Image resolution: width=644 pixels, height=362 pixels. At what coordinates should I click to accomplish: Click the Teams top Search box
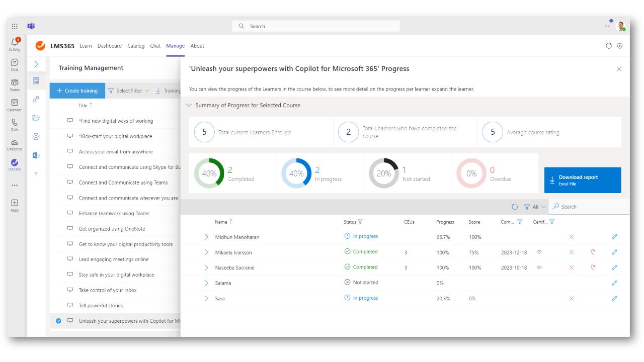coord(316,26)
